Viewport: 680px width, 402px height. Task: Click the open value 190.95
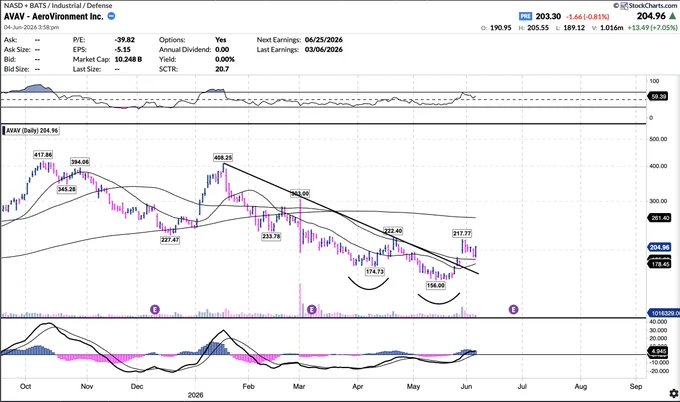pyautogui.click(x=501, y=27)
